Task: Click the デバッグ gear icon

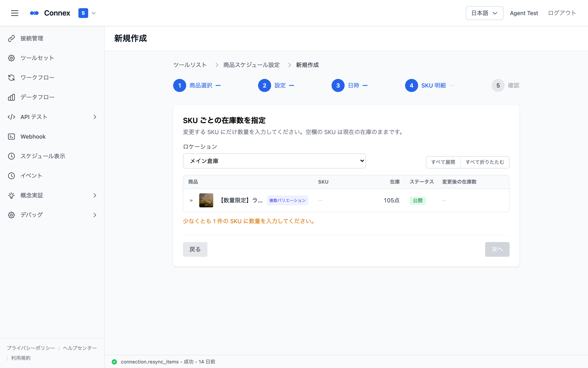Action: pos(11,215)
